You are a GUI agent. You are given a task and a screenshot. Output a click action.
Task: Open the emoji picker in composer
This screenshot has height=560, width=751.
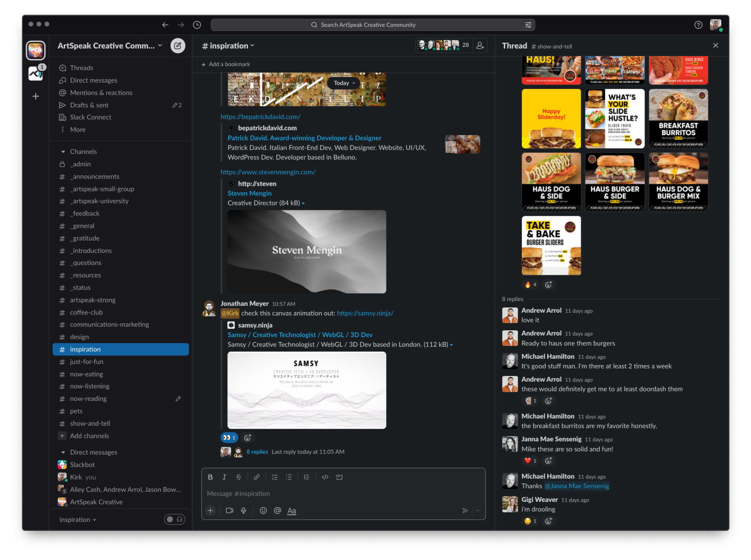coord(263,510)
